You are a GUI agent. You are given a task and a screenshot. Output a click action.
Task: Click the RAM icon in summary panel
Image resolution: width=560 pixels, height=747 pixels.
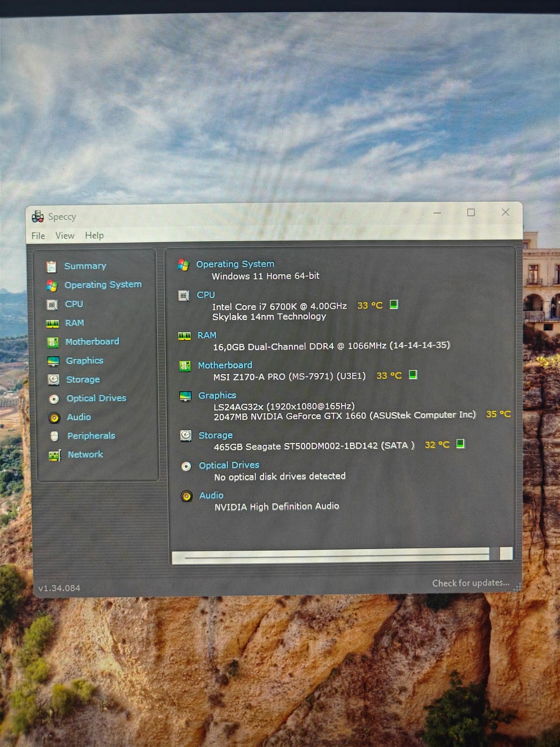[x=184, y=336]
